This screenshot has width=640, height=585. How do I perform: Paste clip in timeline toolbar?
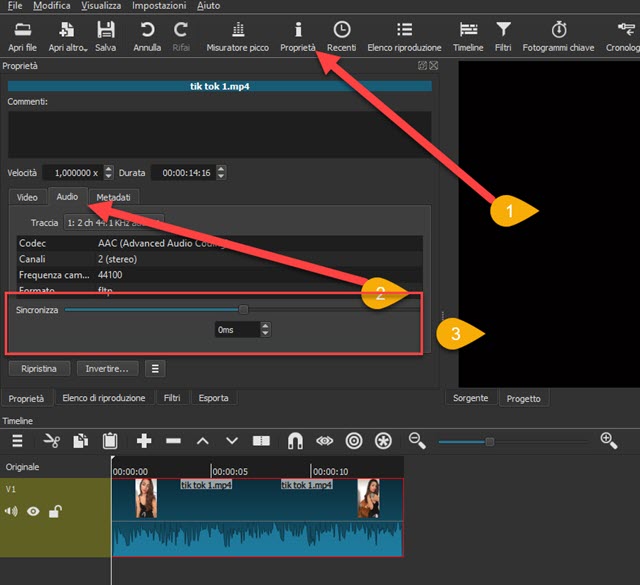(x=110, y=441)
